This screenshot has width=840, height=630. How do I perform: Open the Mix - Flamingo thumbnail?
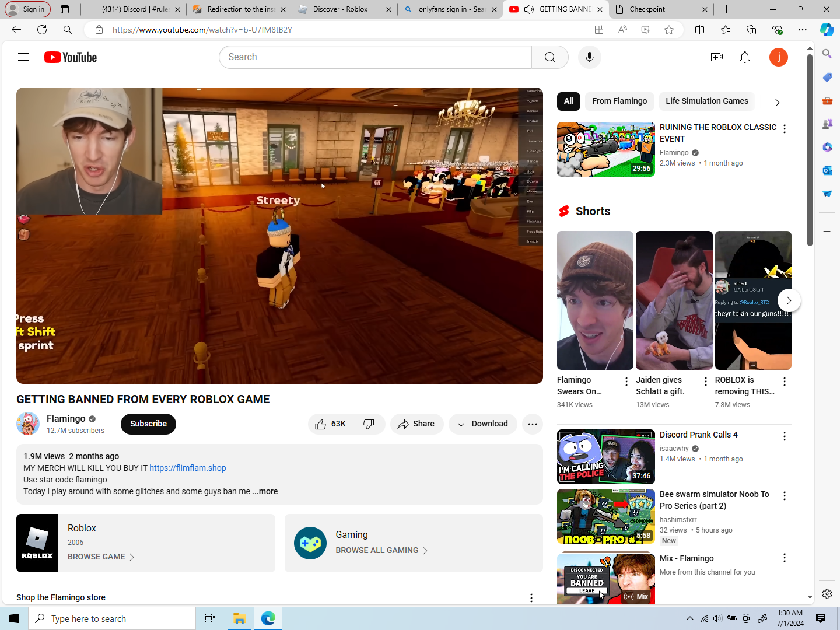pos(606,577)
